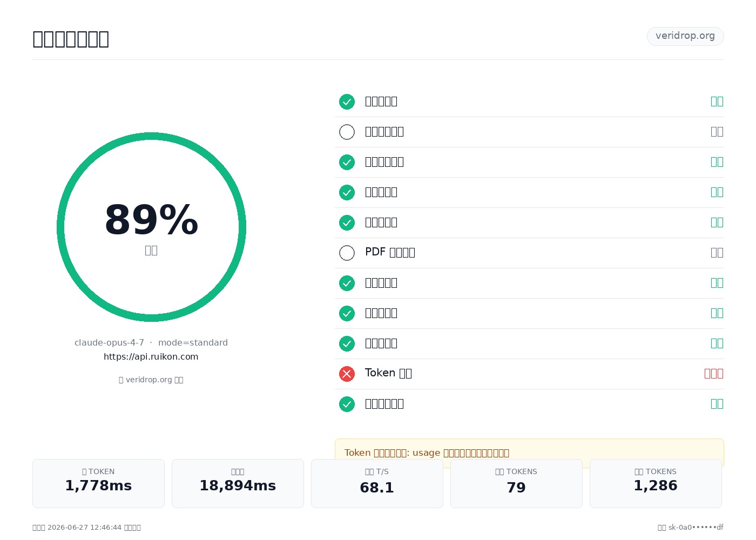
Task: Open the https://api.ruikon.com link
Action: [151, 356]
